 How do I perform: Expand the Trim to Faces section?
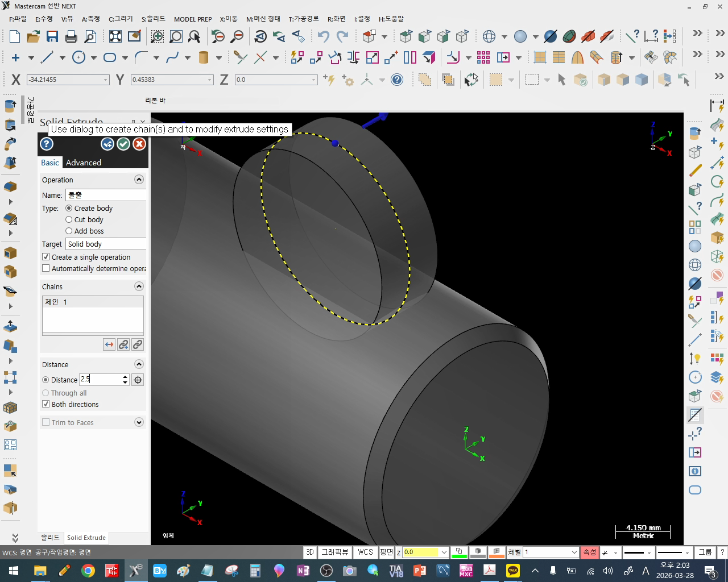(x=139, y=422)
